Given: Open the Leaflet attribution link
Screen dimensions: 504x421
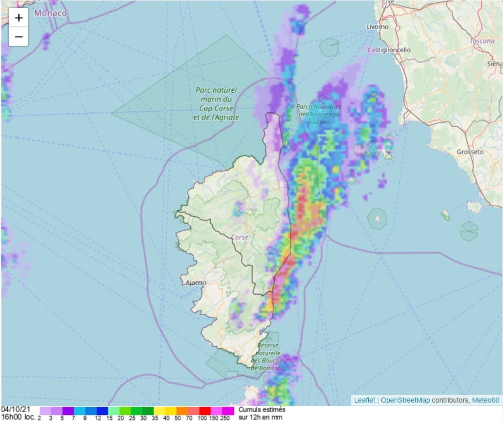Looking at the screenshot, I should tap(364, 400).
